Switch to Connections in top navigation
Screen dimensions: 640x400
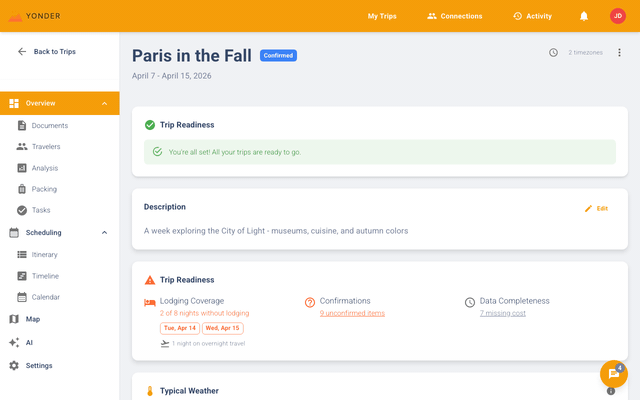click(454, 16)
